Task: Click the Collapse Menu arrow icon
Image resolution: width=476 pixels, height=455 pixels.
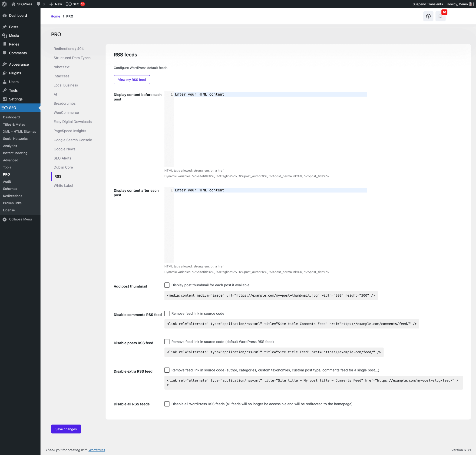Action: (x=5, y=219)
